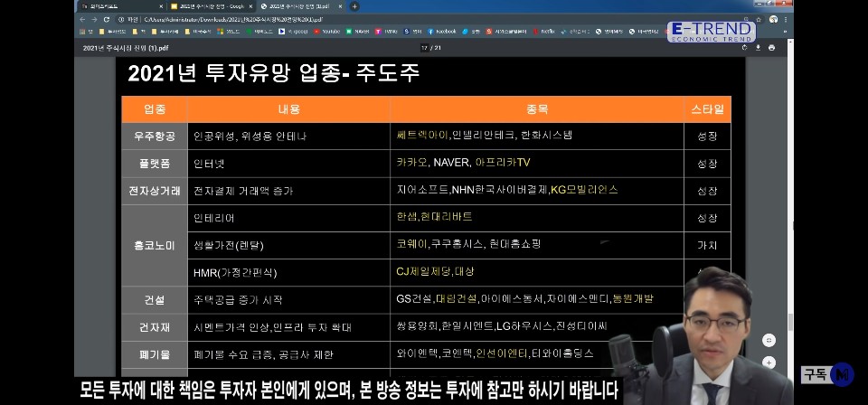Reload the page with the refresh icon
868x405 pixels.
(107, 19)
